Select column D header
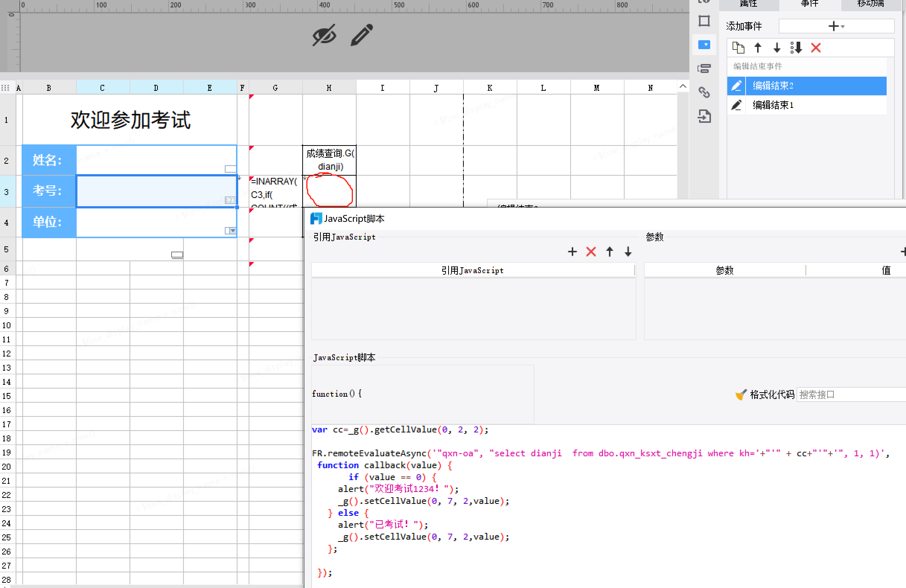906x588 pixels. pos(156,88)
